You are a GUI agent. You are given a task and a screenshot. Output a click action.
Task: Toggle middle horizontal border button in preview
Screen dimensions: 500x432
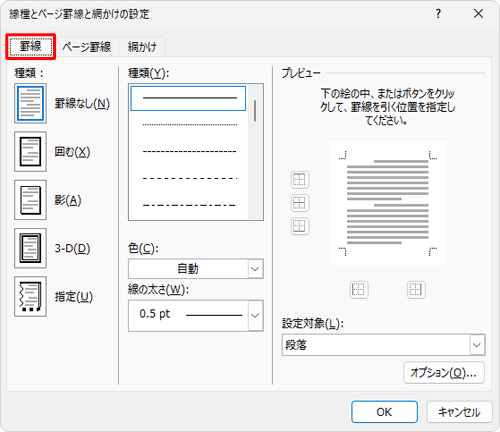point(300,203)
